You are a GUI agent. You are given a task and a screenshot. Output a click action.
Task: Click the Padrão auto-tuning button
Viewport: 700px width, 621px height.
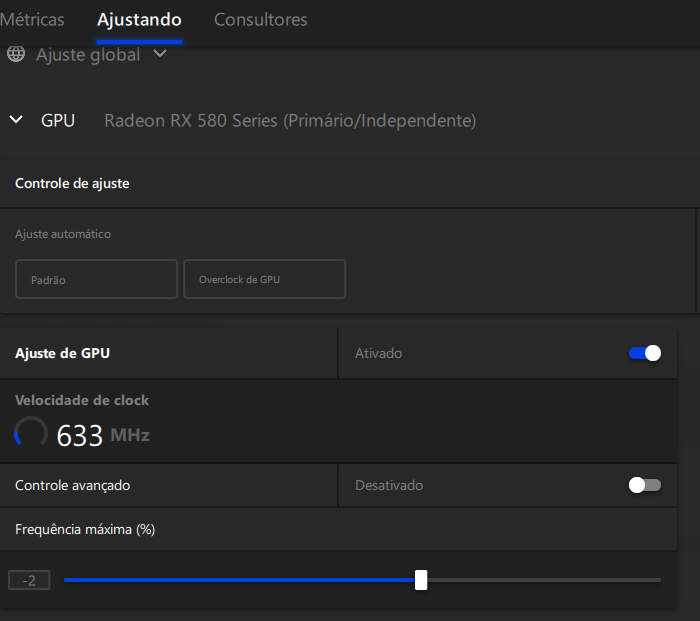96,279
